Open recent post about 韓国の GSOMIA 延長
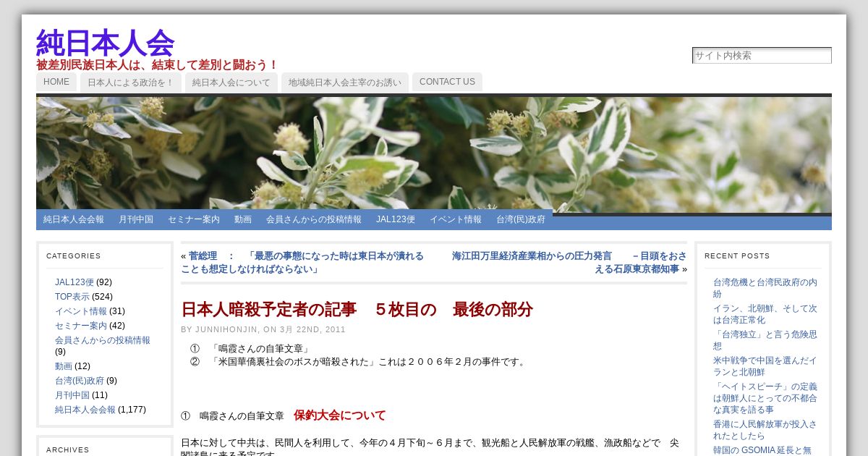This screenshot has height=456, width=868. [762, 450]
